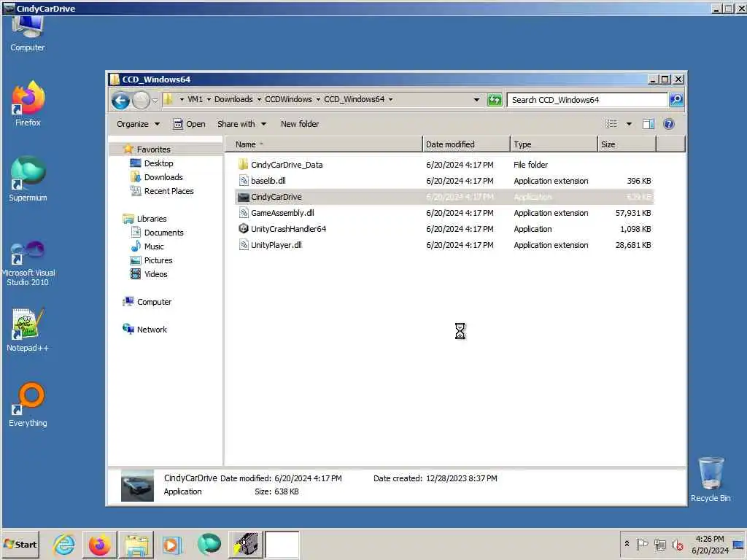Click the Supermium taskbar icon
Viewport: 747px width, 560px height.
click(209, 545)
